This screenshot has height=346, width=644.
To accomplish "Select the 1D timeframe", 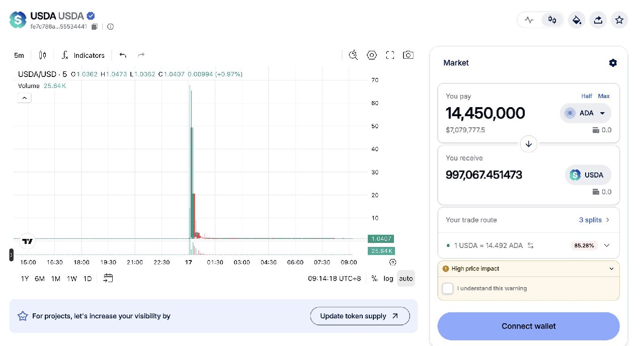I will [x=87, y=278].
